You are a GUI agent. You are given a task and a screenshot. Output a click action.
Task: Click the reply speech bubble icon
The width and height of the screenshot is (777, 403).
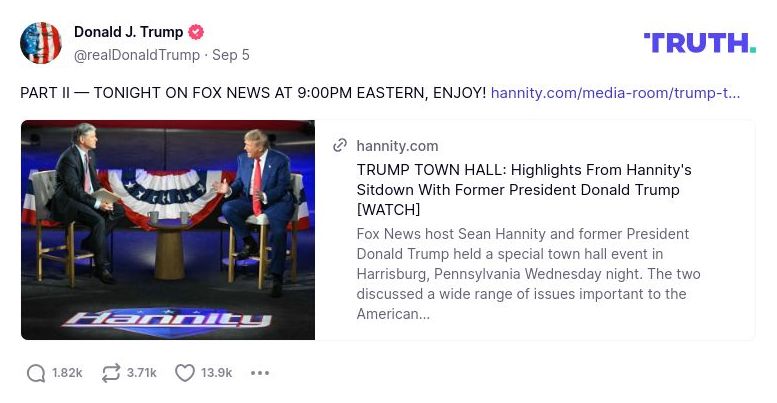point(36,373)
